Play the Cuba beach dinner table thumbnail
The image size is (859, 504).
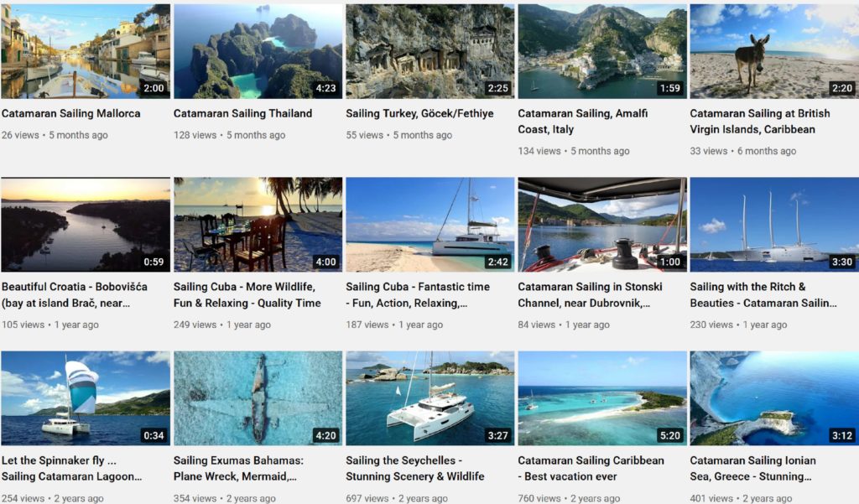coord(258,225)
